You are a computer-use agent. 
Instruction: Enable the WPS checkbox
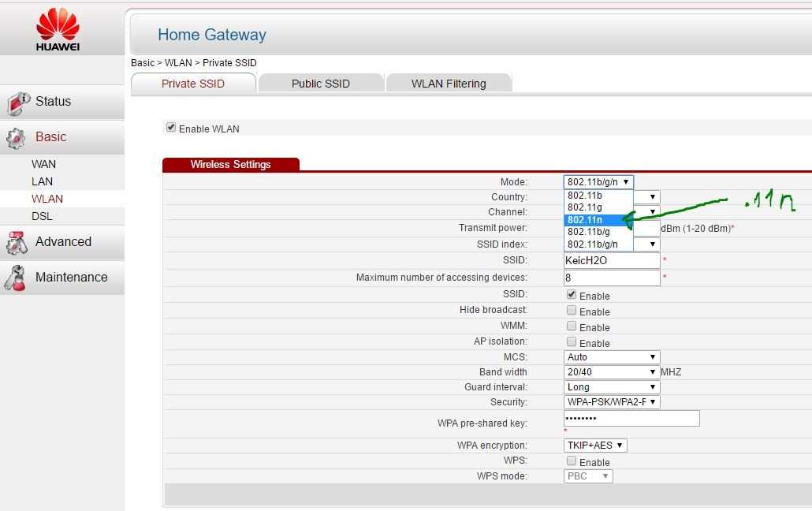[x=572, y=461]
